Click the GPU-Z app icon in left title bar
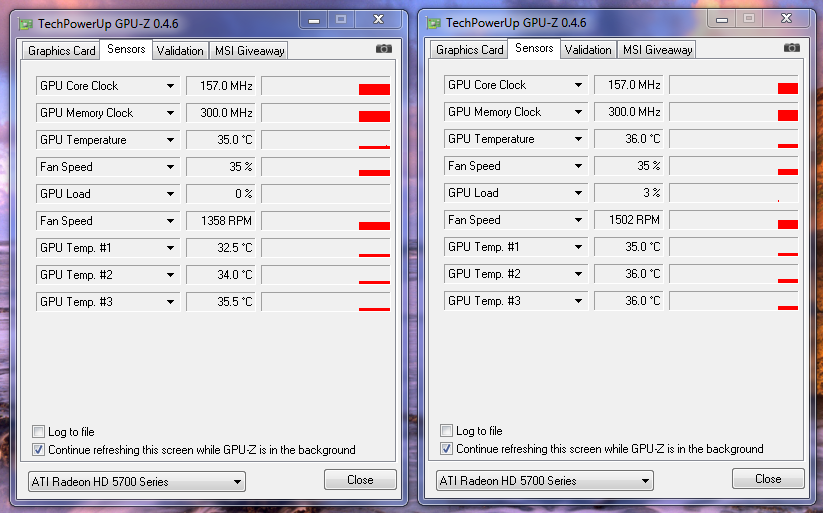Viewport: 823px width, 513px height. (26, 24)
